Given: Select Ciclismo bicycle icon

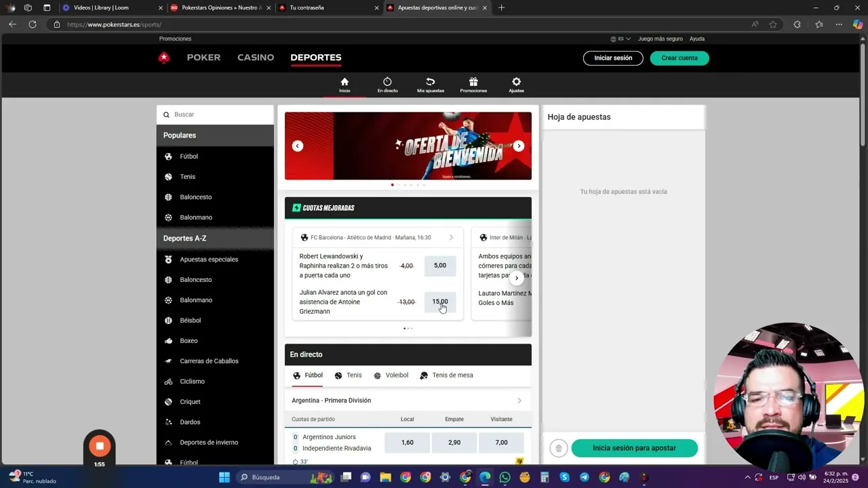Looking at the screenshot, I should (x=168, y=382).
